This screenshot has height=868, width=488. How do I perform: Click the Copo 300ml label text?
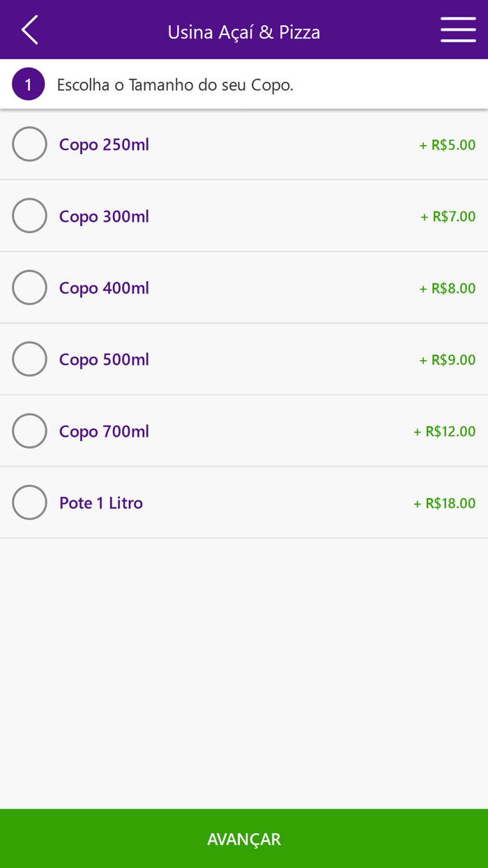pyautogui.click(x=103, y=216)
